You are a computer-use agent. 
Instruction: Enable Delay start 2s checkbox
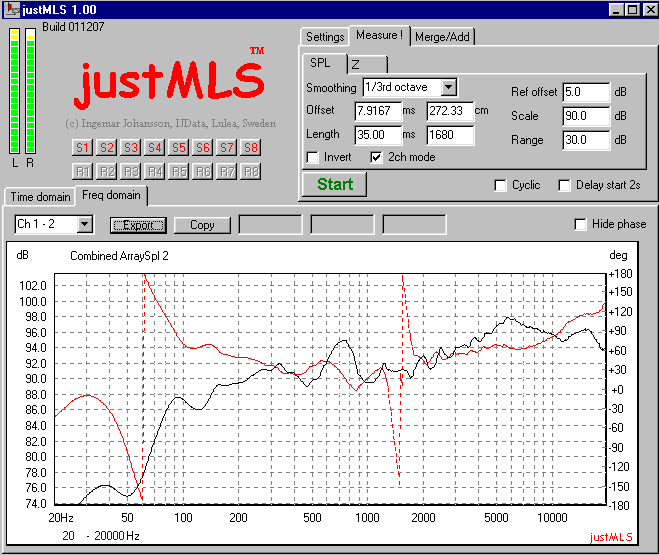(564, 185)
